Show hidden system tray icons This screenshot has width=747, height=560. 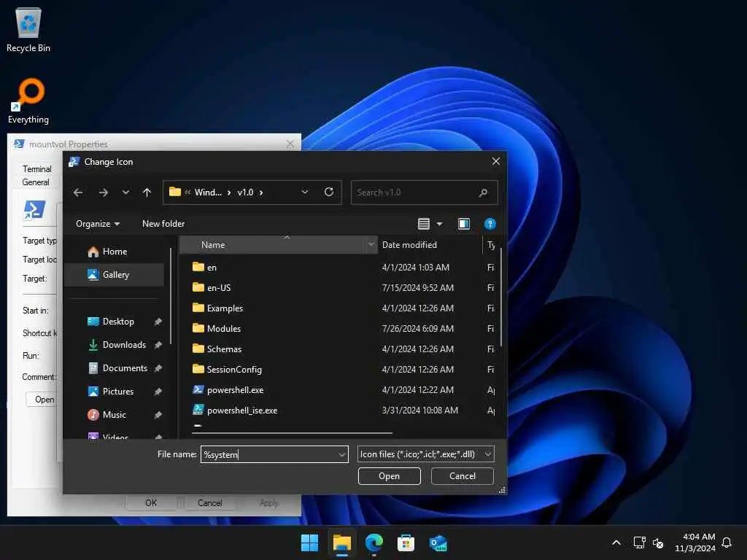(616, 542)
